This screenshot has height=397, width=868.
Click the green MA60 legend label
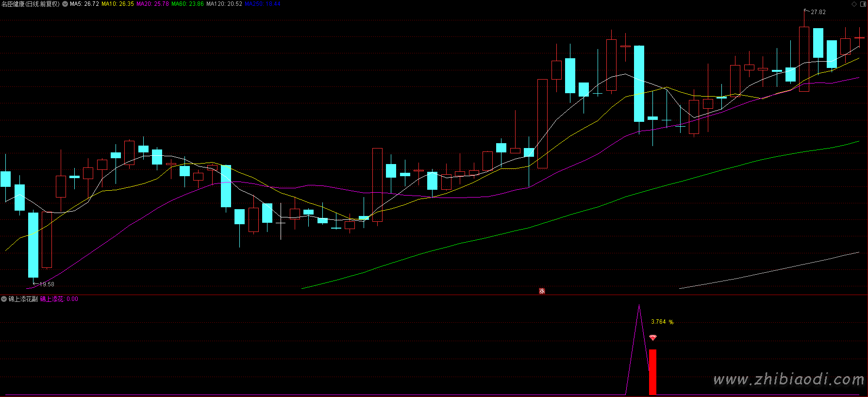pyautogui.click(x=187, y=4)
